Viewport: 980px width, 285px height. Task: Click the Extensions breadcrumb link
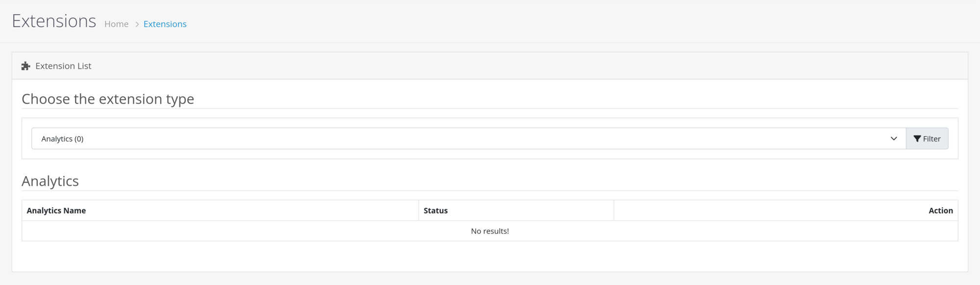[165, 24]
